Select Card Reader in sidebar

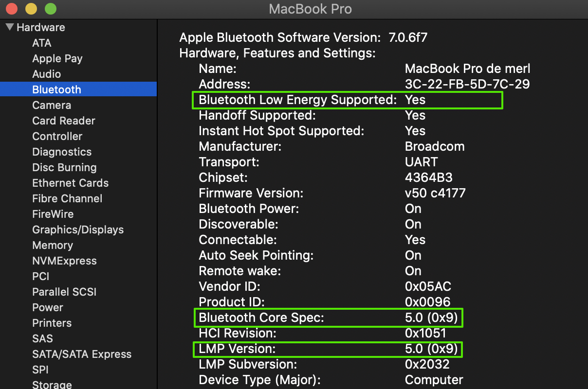point(64,121)
